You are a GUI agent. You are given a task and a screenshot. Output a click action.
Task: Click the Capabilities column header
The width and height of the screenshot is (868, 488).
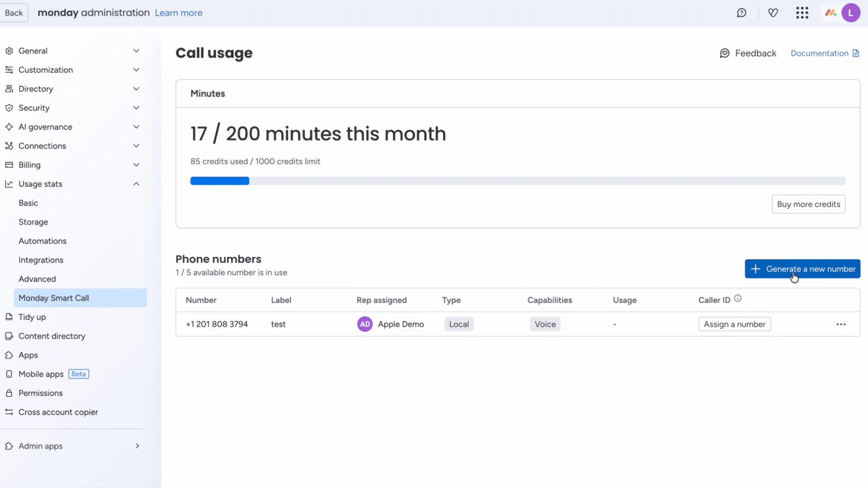click(550, 300)
